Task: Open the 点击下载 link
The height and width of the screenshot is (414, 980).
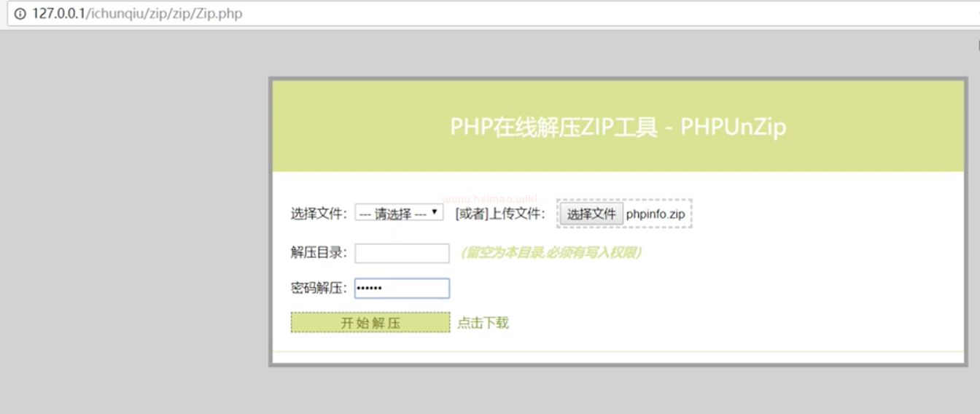Action: pos(483,323)
